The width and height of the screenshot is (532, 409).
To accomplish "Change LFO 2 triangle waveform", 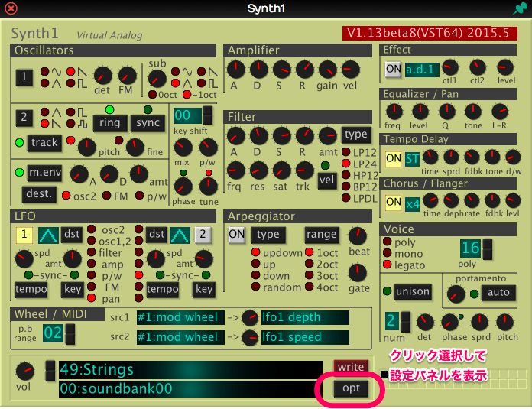I will point(180,235).
